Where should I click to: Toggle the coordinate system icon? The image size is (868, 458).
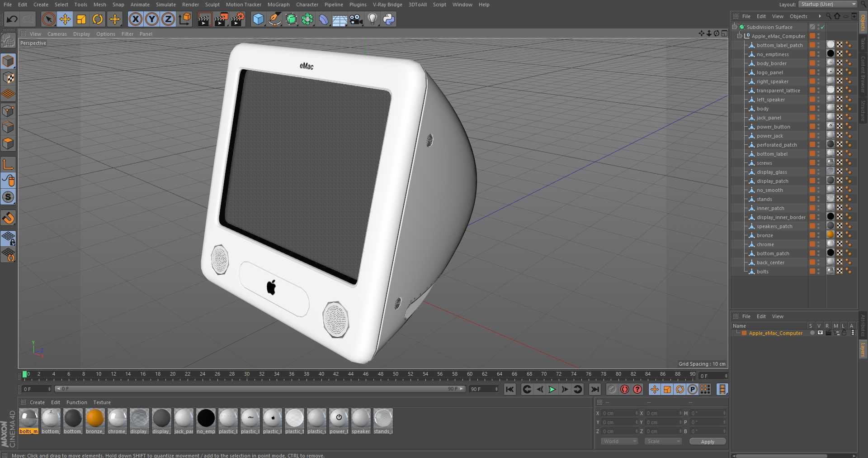point(185,19)
